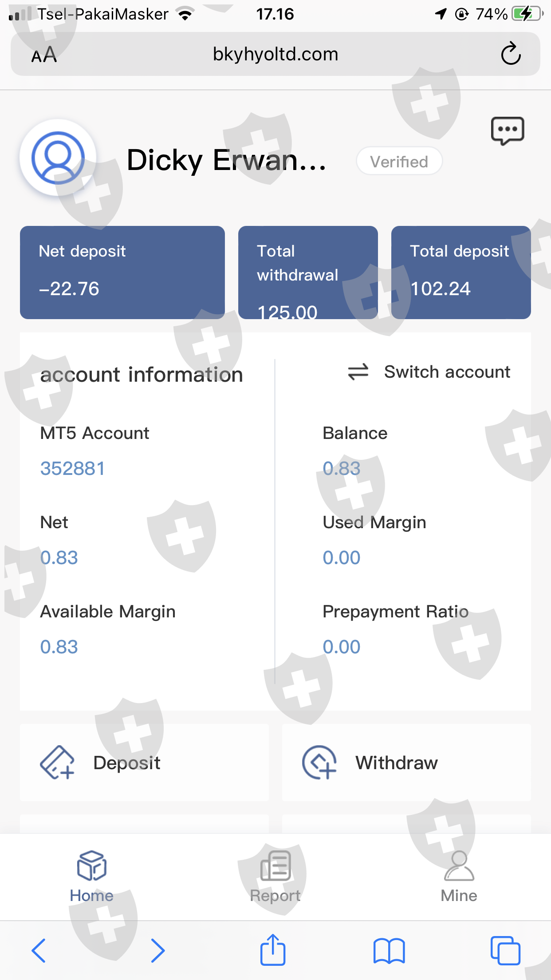Viewport: 551px width, 980px height.
Task: Tap the Verified status badge
Action: tap(399, 162)
